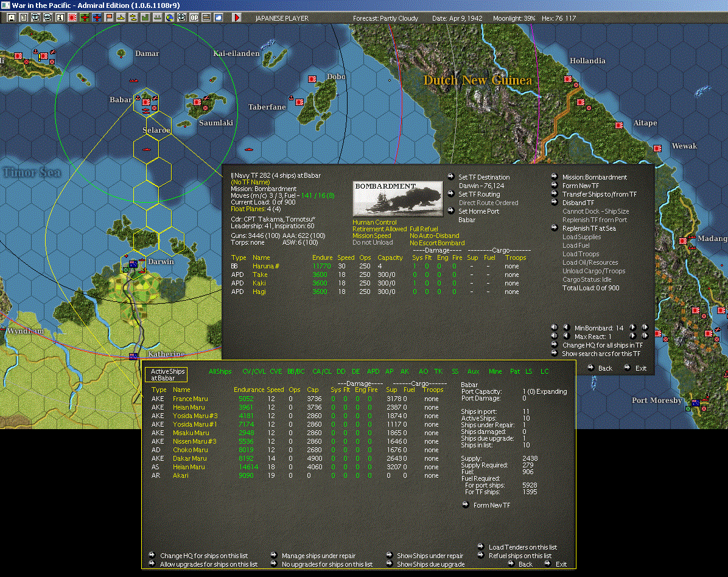Jump Max React to the maximum value
The width and height of the screenshot is (728, 577).
[x=645, y=335]
